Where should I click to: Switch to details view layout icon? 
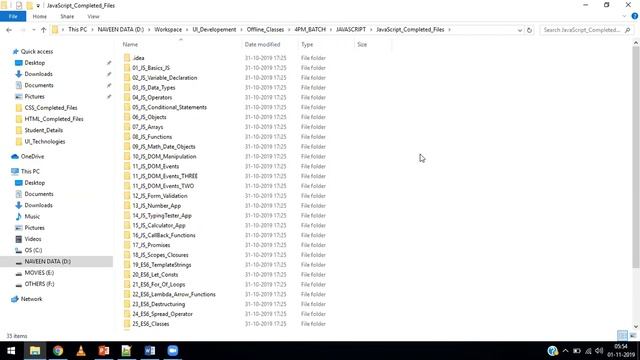622,336
